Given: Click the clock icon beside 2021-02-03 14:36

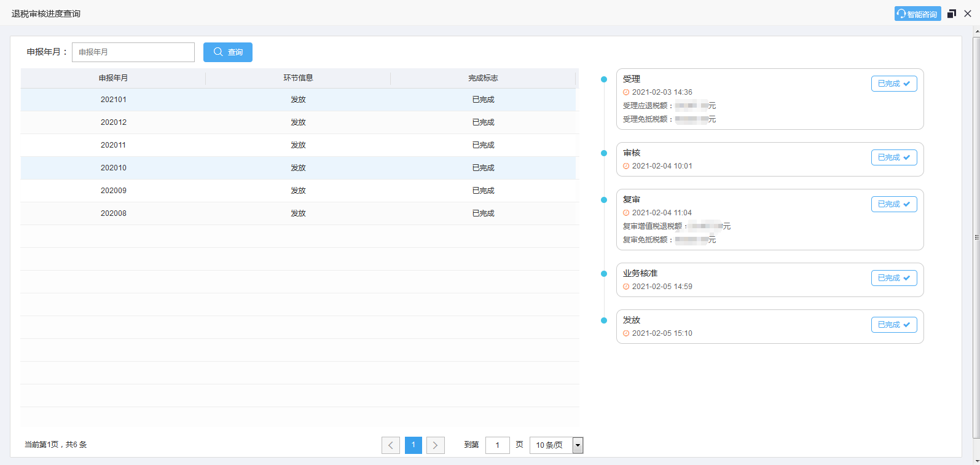Looking at the screenshot, I should tap(626, 92).
